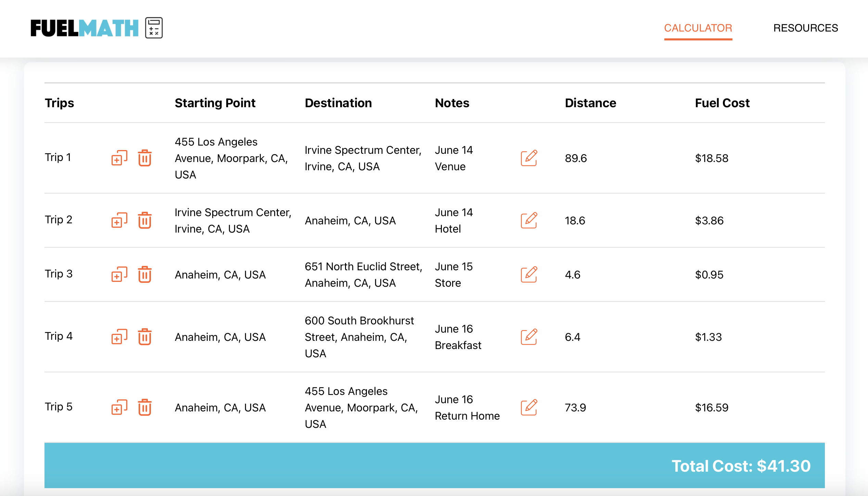
Task: Click the note text June 14 Venue
Action: [x=454, y=158]
